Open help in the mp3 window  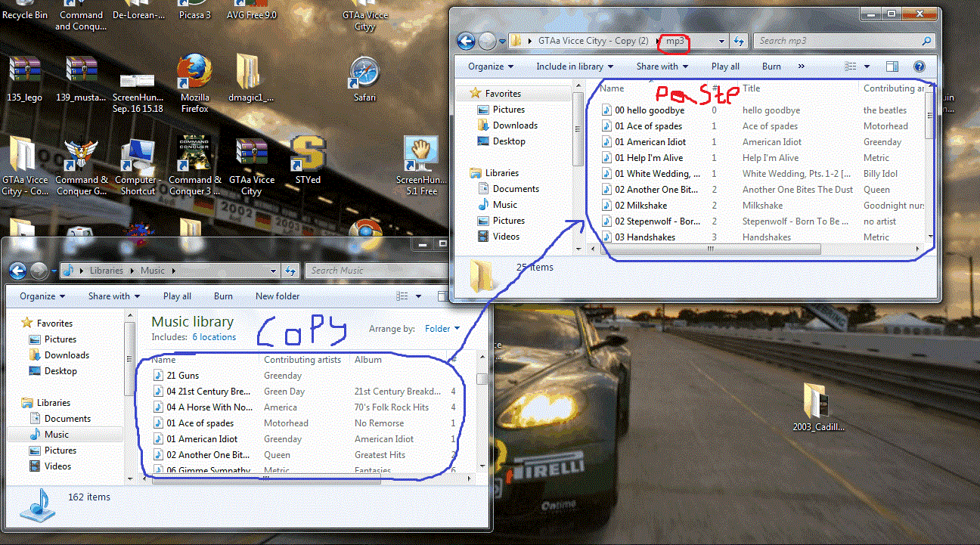[920, 67]
